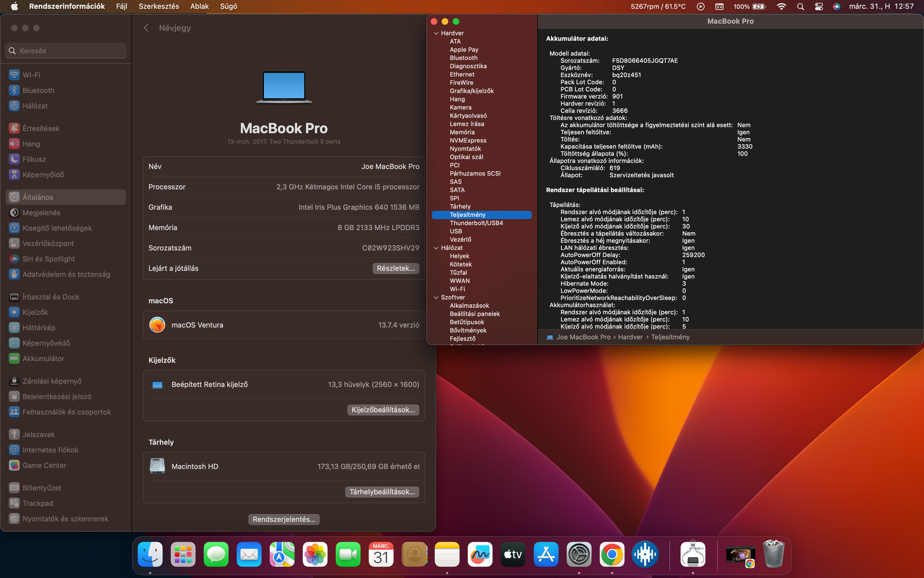
Task: Open Trackpad in settings sidebar
Action: tap(66, 503)
